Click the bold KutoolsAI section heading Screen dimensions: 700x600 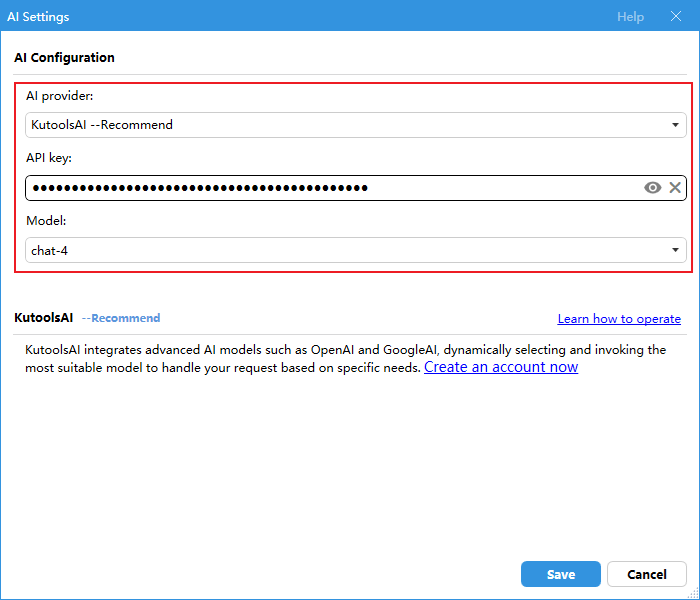point(43,318)
